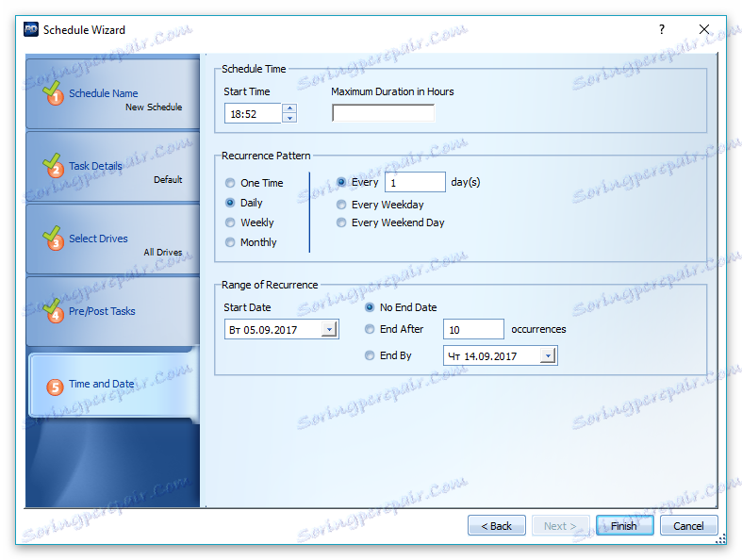Image resolution: width=742 pixels, height=560 pixels.
Task: Click the Maximum Duration in Hours field
Action: 383,113
